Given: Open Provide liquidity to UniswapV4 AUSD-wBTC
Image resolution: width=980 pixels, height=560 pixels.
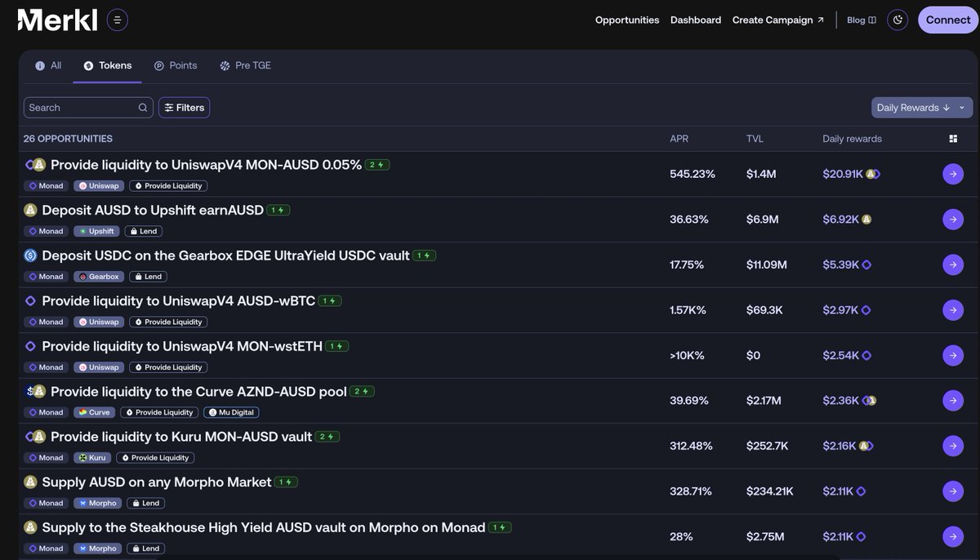Looking at the screenshot, I should pyautogui.click(x=178, y=301).
